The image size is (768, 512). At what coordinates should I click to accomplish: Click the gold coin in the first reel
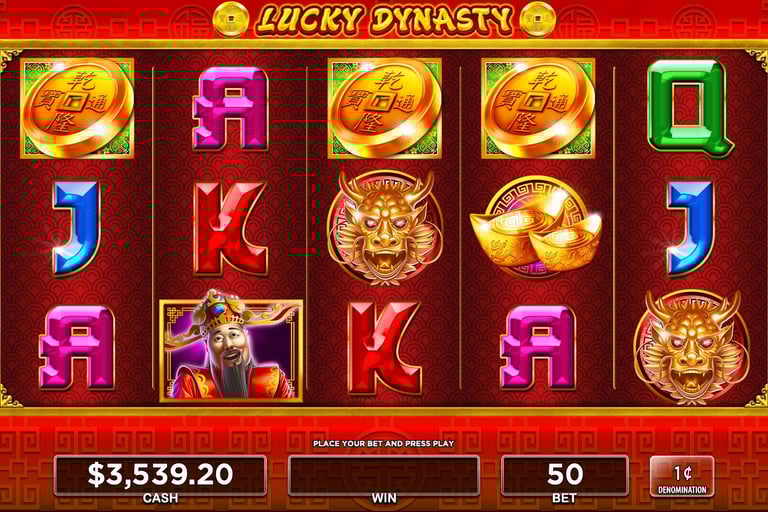point(77,108)
